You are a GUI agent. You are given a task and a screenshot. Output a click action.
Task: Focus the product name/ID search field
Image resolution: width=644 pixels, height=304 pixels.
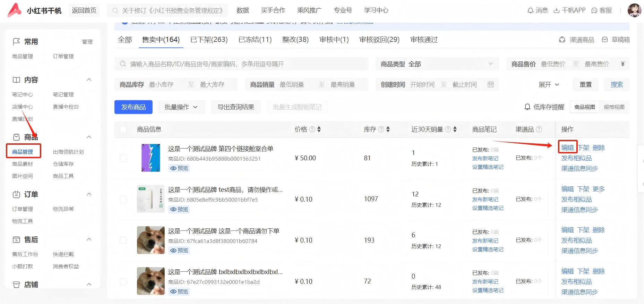[x=241, y=64]
